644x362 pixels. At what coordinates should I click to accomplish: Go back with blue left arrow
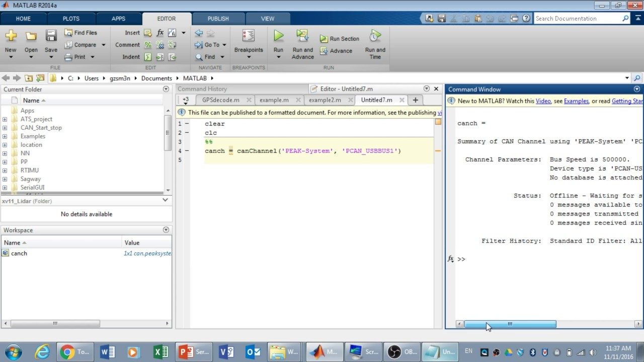[x=199, y=33]
